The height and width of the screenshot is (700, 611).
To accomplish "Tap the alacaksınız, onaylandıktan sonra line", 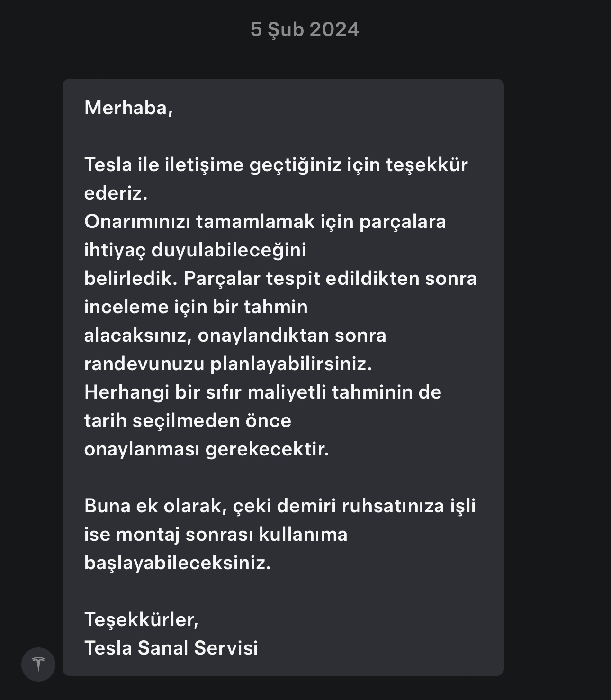I will pyautogui.click(x=235, y=336).
